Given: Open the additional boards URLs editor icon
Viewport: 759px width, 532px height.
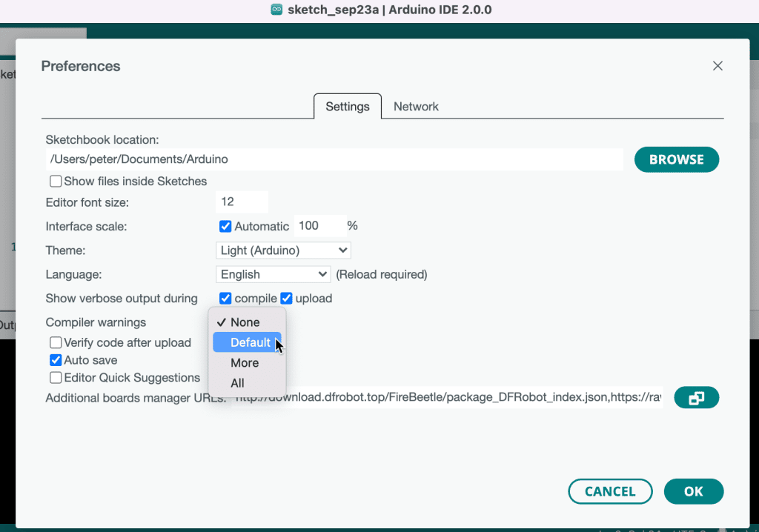Looking at the screenshot, I should click(x=696, y=398).
